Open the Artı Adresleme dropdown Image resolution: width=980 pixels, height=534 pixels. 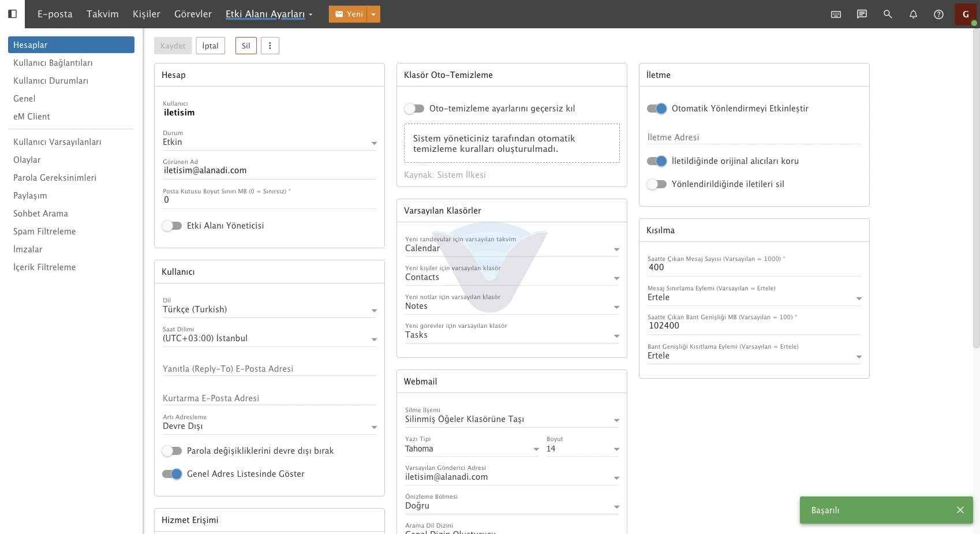(x=270, y=426)
